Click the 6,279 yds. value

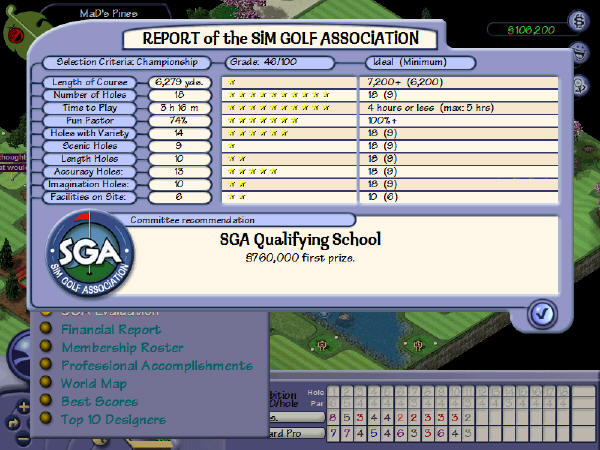pyautogui.click(x=179, y=82)
